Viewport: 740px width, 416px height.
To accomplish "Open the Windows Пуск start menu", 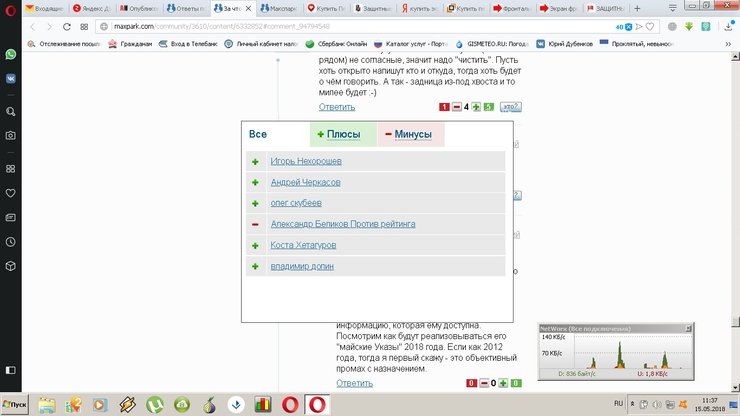I will coord(17,404).
